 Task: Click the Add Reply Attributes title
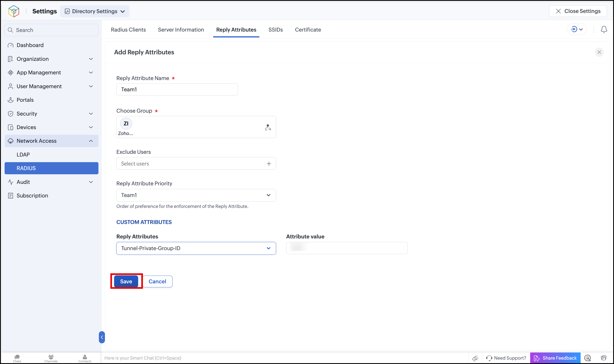point(144,52)
